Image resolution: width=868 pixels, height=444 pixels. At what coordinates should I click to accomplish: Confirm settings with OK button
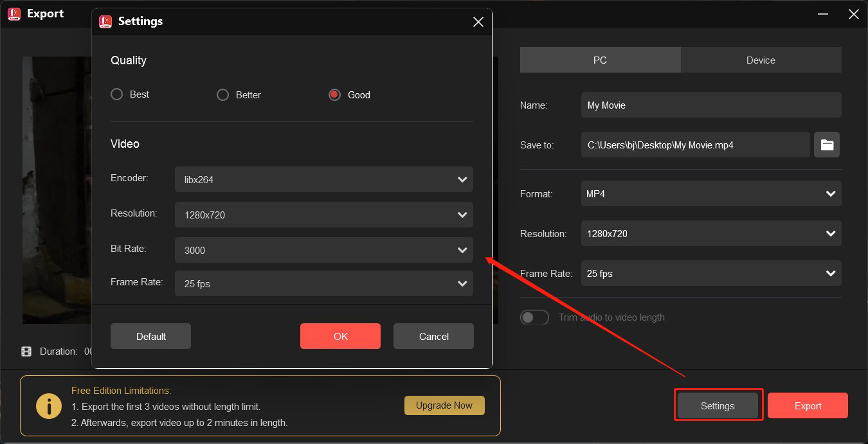point(340,336)
